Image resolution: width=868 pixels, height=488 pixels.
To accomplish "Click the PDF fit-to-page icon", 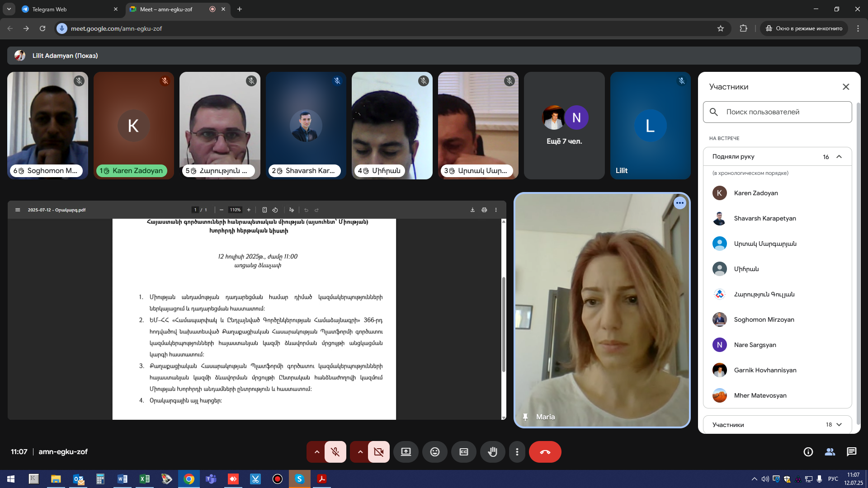I will [264, 210].
